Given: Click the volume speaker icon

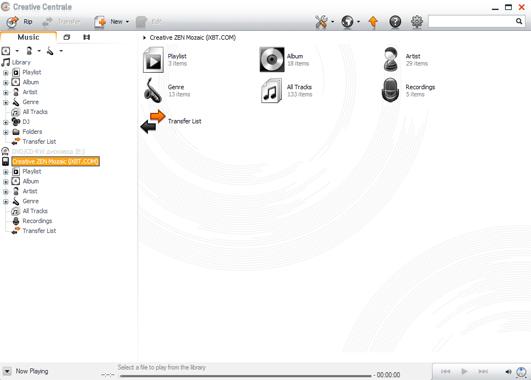Looking at the screenshot, I should click(x=508, y=372).
